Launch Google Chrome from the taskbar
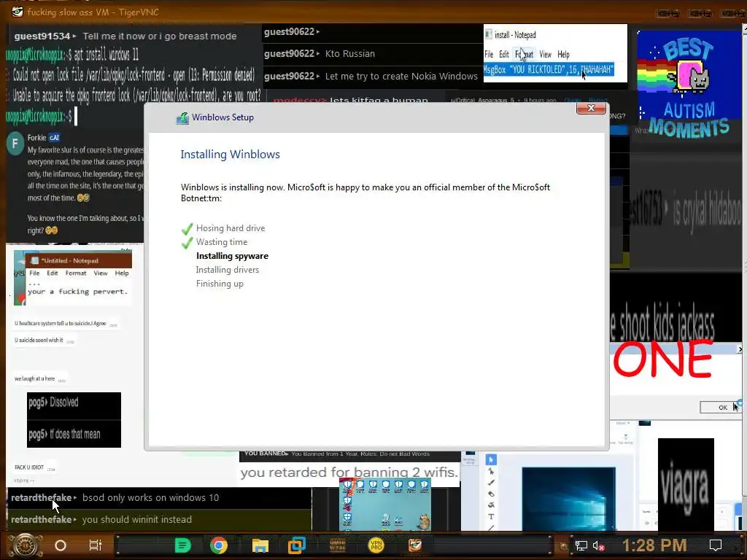 tap(219, 545)
